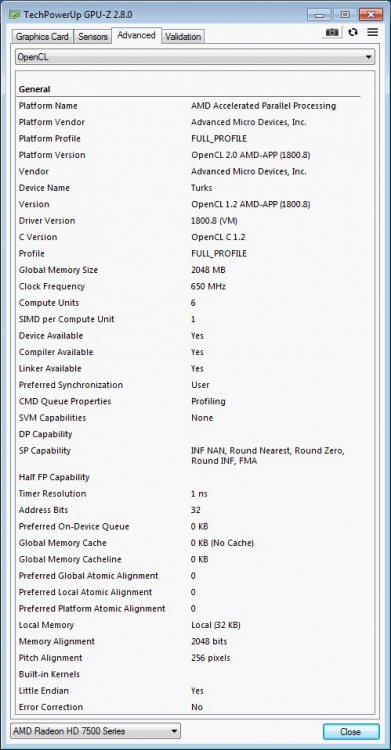Expand the OpenCL category dropdown
Image resolution: width=391 pixels, height=750 pixels.
(195, 57)
